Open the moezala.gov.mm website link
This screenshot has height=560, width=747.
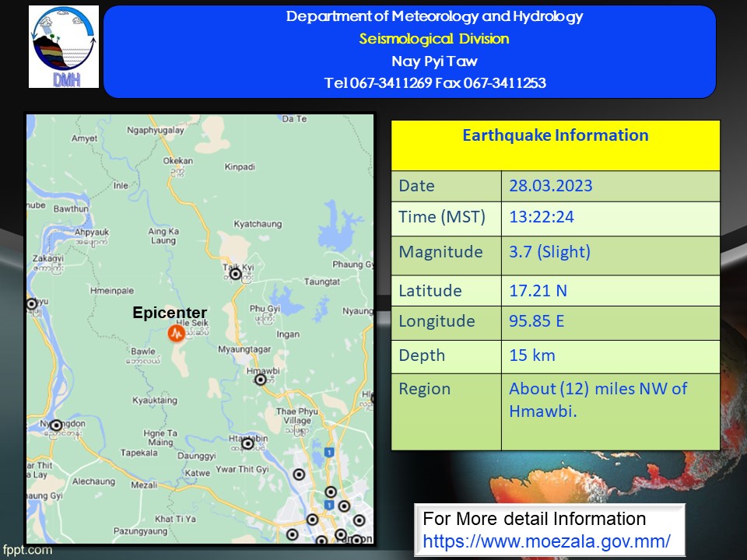546,541
